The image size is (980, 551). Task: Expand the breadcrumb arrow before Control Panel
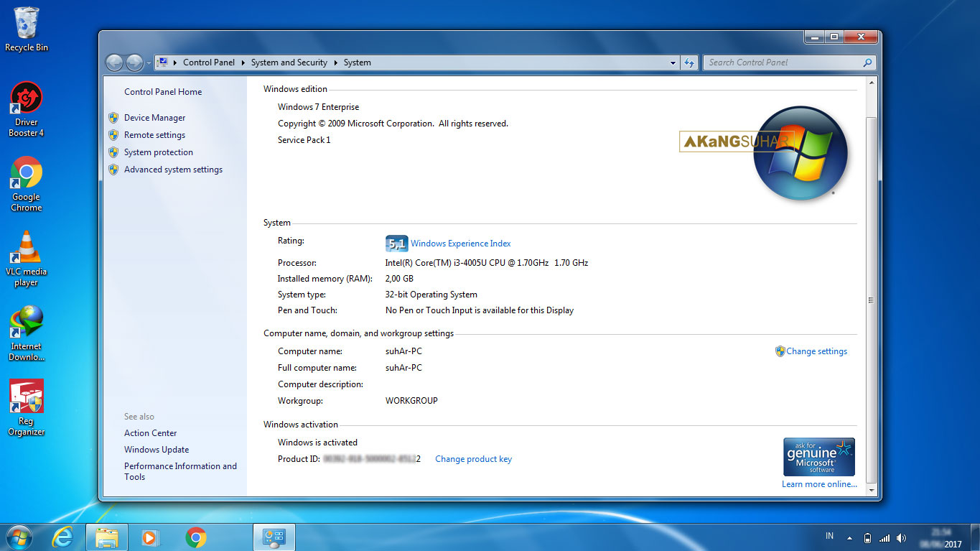click(x=175, y=62)
